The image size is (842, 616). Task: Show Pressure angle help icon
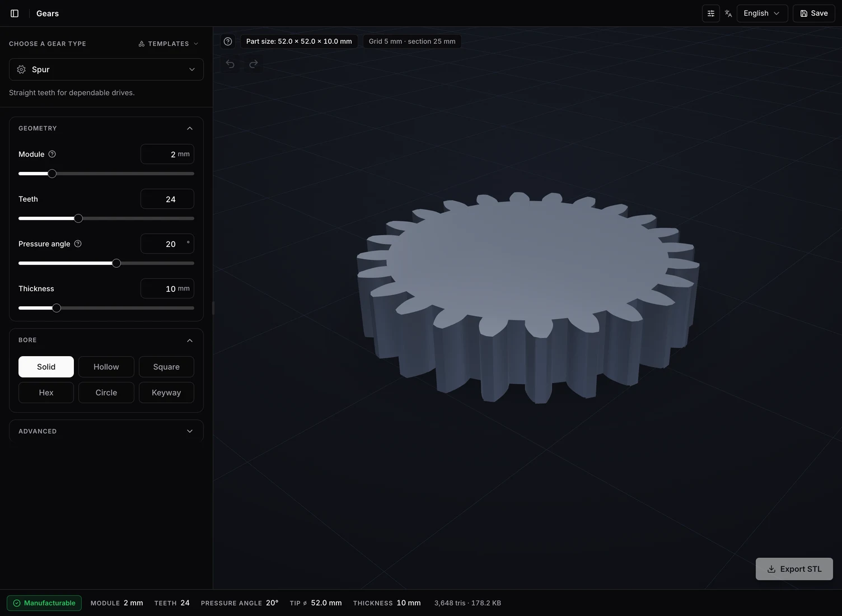(x=78, y=244)
